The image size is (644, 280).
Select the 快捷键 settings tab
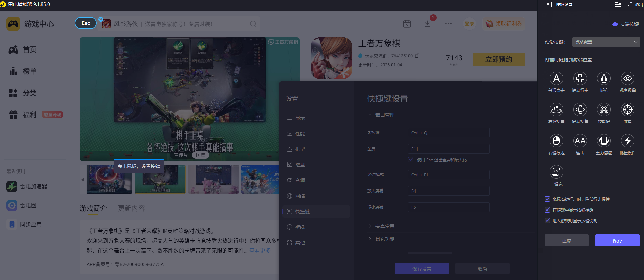pos(316,212)
